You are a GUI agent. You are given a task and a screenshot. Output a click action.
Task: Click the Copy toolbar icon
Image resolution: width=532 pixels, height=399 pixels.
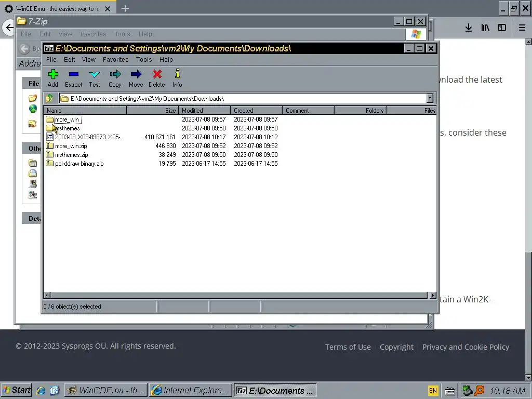(x=115, y=78)
